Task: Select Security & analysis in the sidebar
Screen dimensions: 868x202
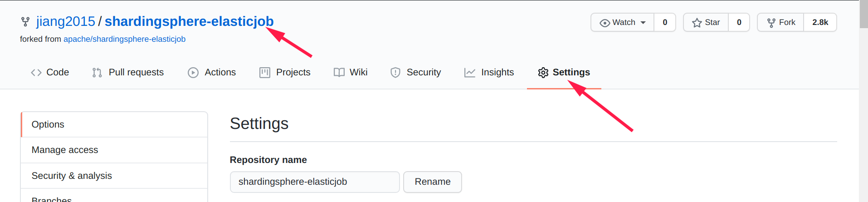Action: click(114, 176)
